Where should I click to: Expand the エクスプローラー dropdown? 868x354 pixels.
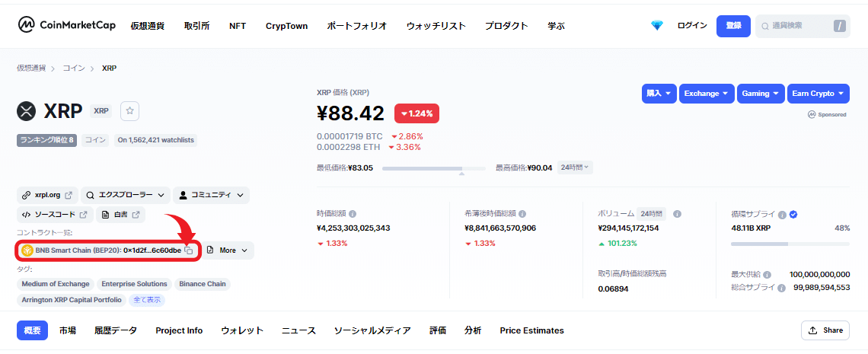coord(126,195)
